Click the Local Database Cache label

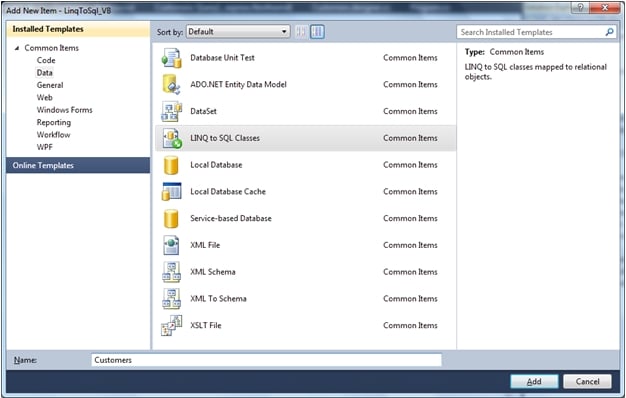228,192
